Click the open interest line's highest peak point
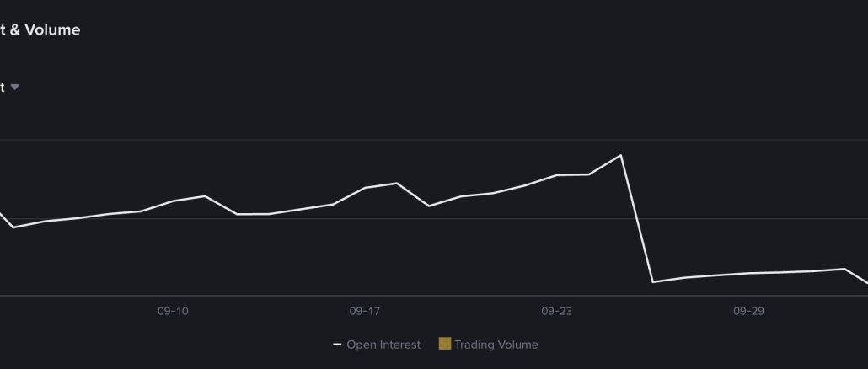 [620, 155]
